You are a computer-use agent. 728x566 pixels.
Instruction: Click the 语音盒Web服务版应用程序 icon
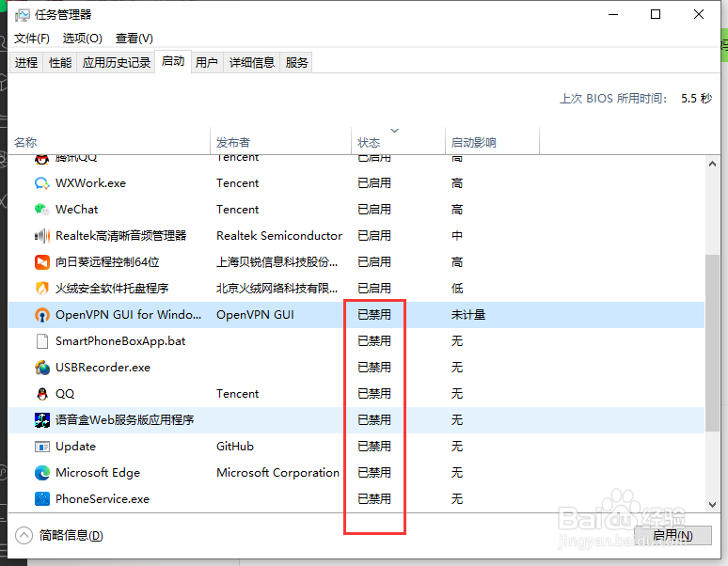(x=41, y=420)
